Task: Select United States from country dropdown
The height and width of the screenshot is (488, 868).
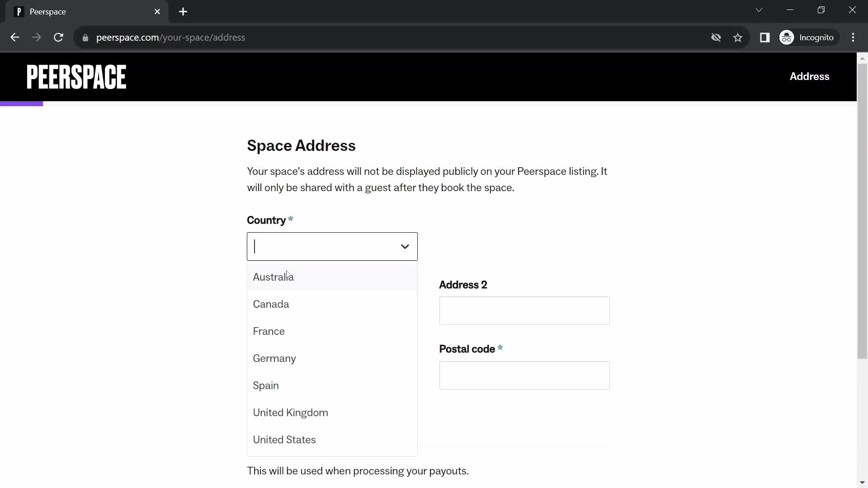Action: [x=284, y=439]
